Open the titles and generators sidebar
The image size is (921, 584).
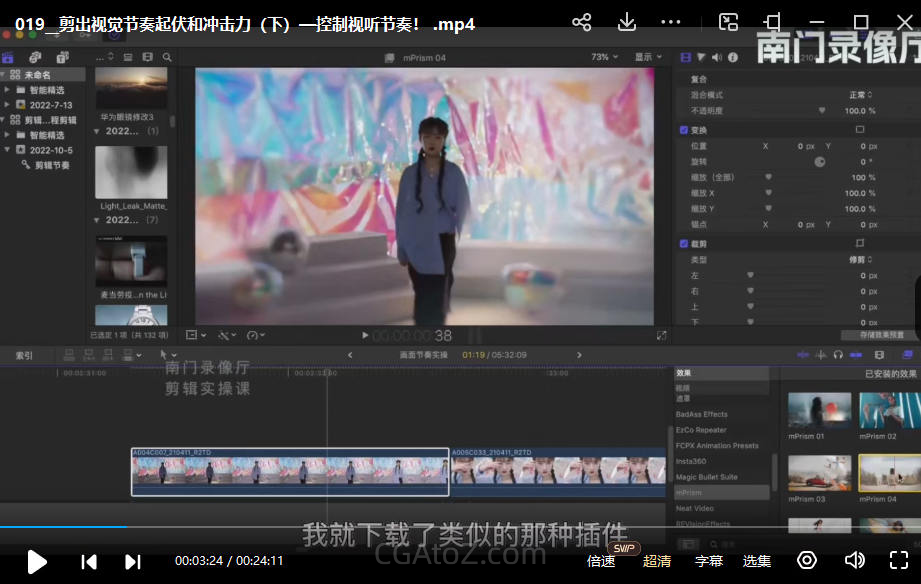61,58
